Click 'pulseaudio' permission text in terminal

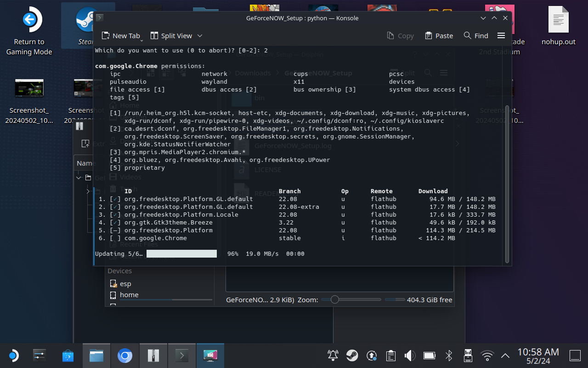pos(128,82)
